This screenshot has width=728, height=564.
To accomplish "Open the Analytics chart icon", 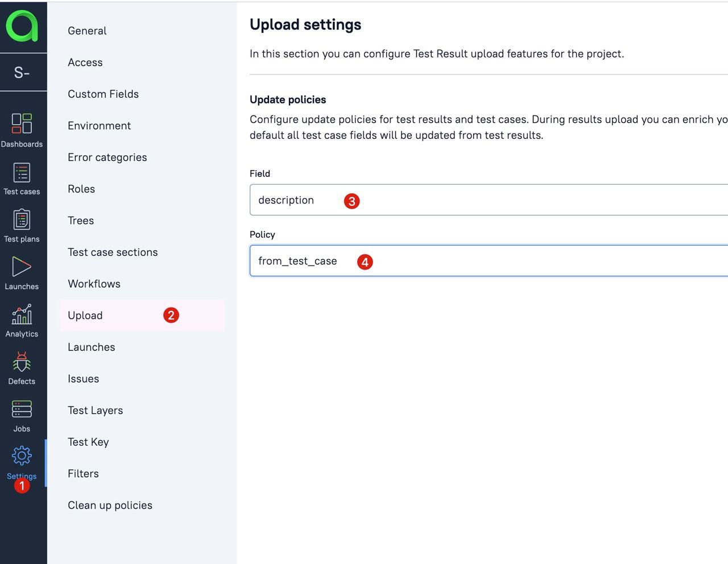I will pos(22,314).
